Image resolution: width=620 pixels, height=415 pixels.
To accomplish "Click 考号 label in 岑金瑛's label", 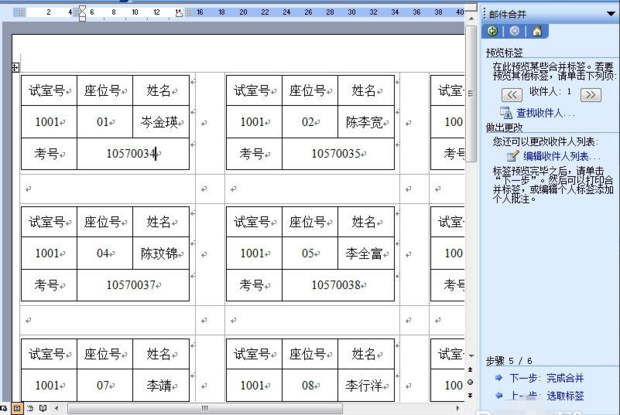I will click(47, 153).
